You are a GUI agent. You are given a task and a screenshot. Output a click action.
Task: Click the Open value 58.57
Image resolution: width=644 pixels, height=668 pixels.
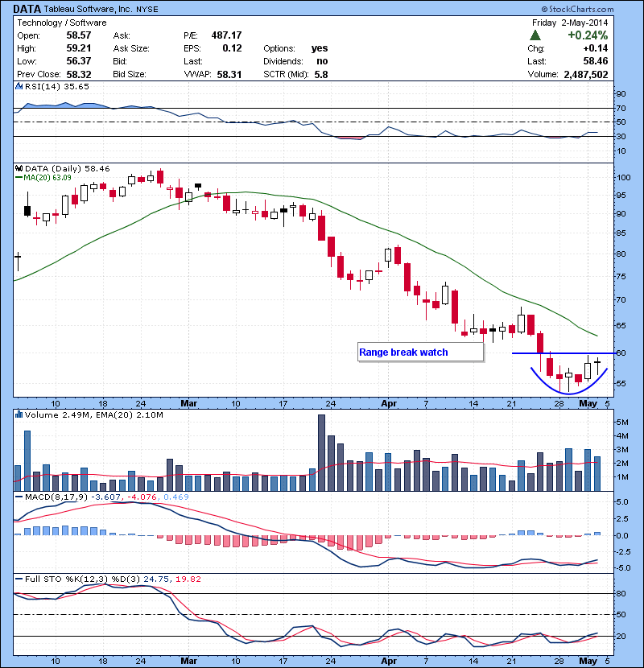(79, 35)
